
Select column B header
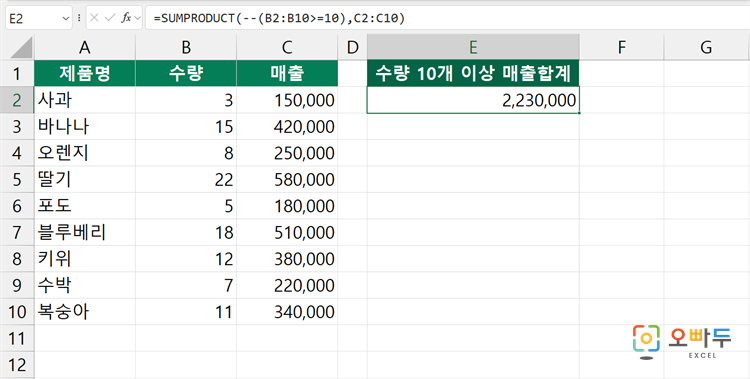pos(186,47)
